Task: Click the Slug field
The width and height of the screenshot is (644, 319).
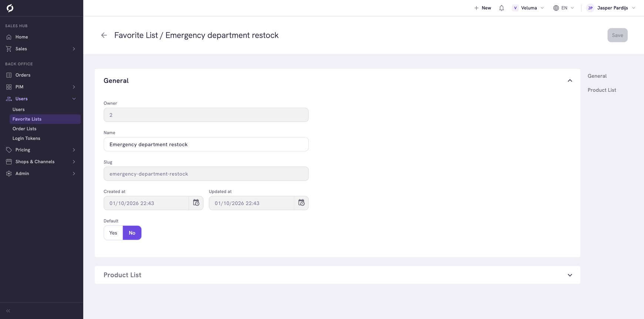Action: pyautogui.click(x=206, y=174)
